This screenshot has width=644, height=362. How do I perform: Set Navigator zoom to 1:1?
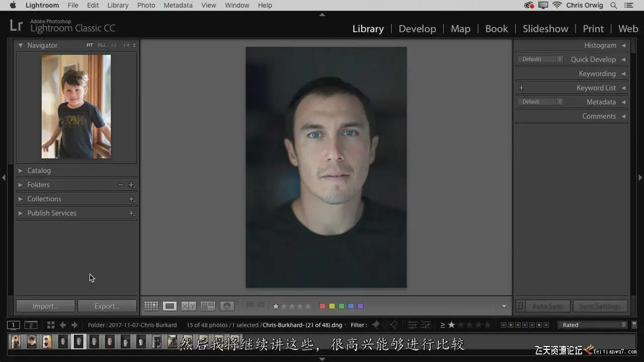click(x=114, y=45)
